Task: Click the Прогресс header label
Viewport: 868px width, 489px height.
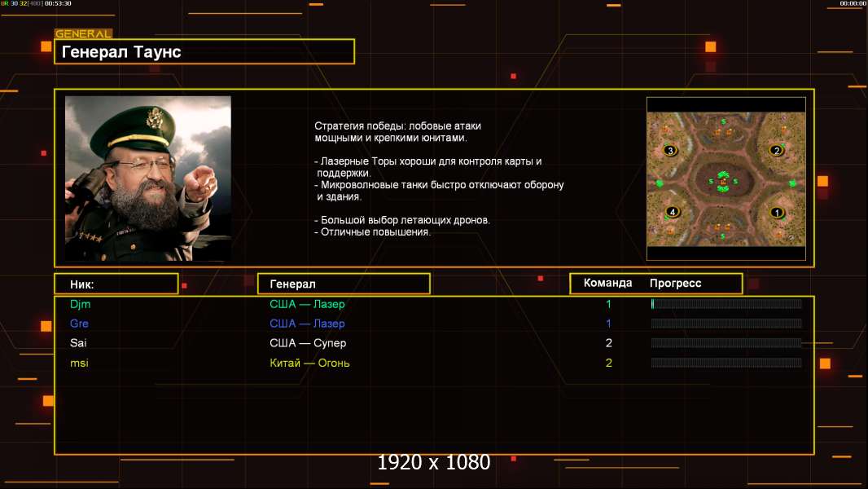Action: [675, 283]
